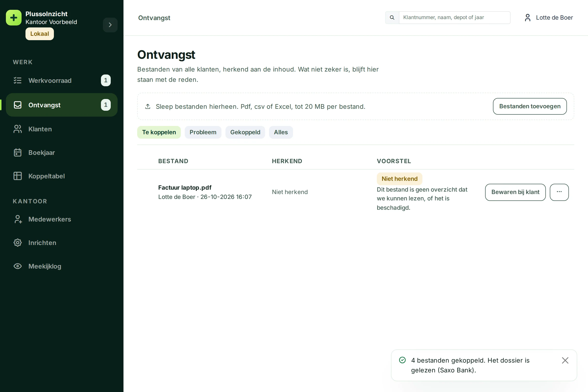The height and width of the screenshot is (392, 588).
Task: Go to Inrichten in the sidebar
Action: click(62, 243)
